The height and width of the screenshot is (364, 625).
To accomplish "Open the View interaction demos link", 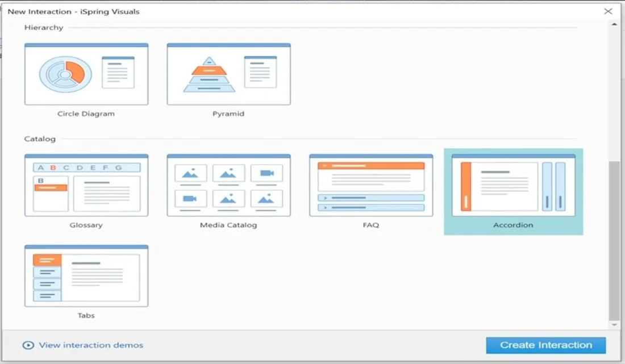I will [91, 345].
